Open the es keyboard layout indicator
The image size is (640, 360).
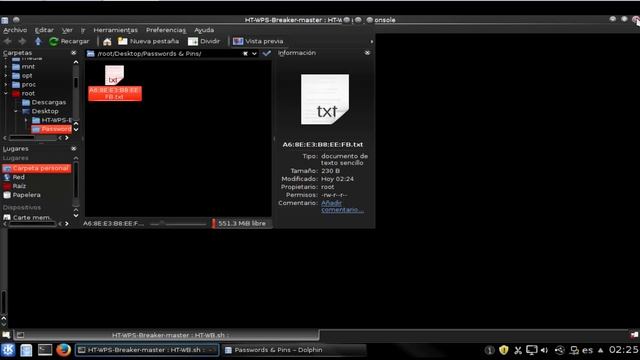[x=588, y=350]
